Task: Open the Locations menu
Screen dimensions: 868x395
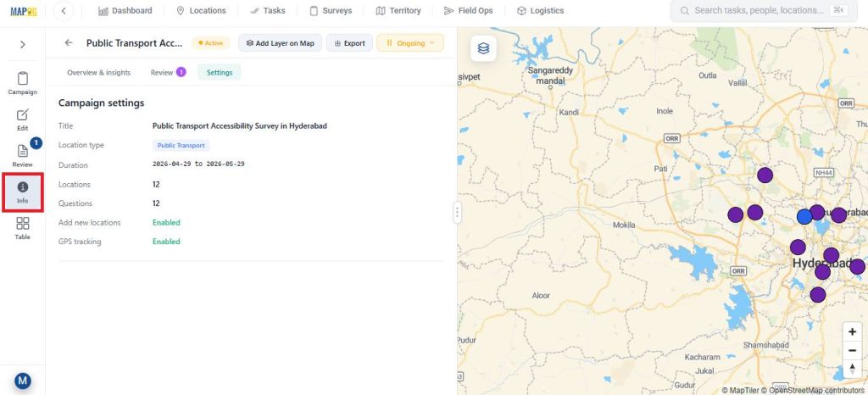Action: (x=201, y=10)
